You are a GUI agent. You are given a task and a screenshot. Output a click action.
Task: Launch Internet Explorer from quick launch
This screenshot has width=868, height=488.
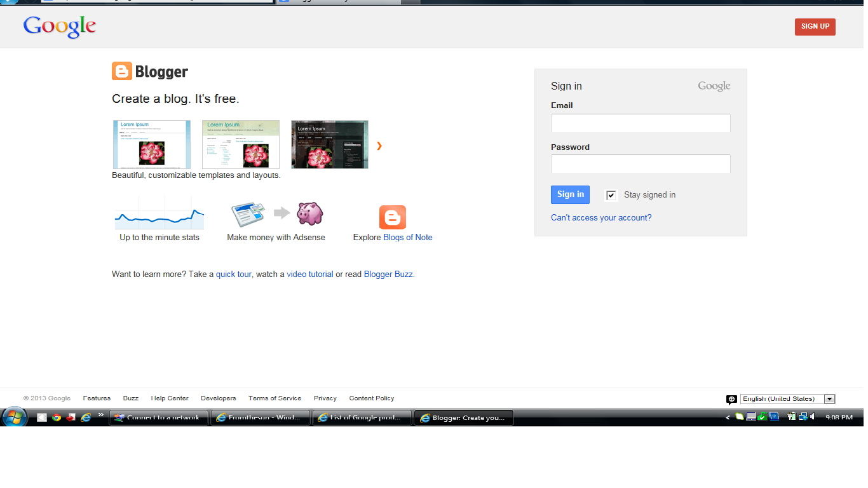click(x=86, y=417)
